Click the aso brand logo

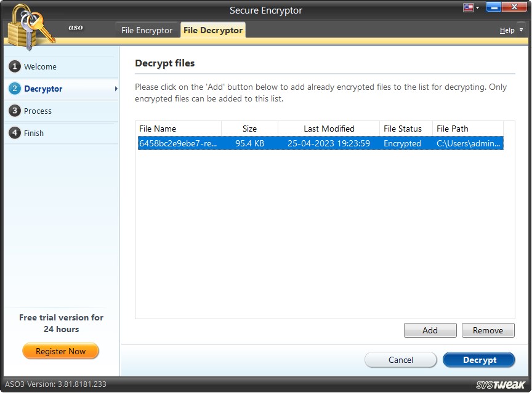tap(75, 28)
